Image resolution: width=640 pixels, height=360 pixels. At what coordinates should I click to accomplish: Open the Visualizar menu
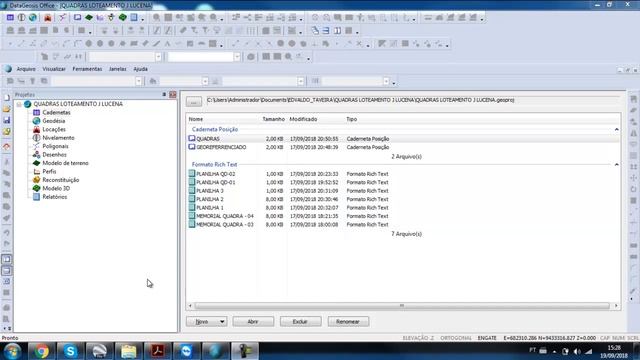54,69
